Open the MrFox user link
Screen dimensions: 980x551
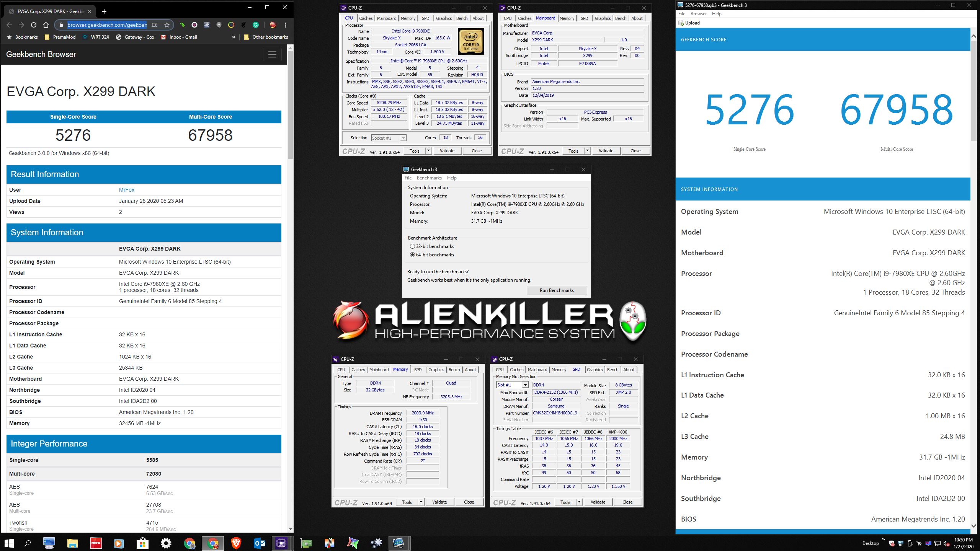coord(127,190)
